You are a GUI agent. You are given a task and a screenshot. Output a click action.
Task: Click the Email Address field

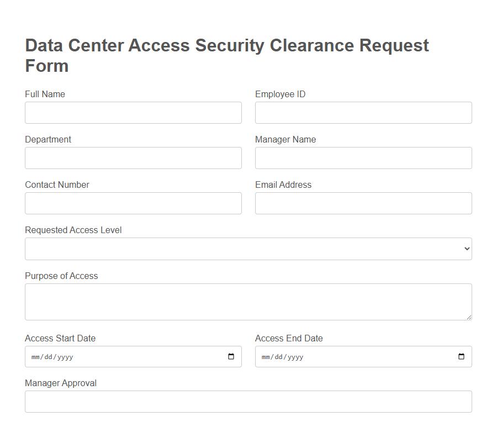point(363,203)
